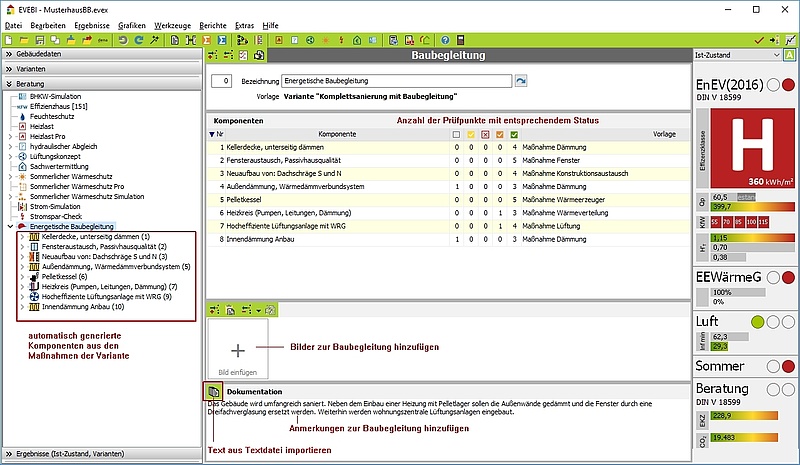Click the orange sigma icon in the toolbar
Viewport: 800px width, 465px height.
pos(206,40)
